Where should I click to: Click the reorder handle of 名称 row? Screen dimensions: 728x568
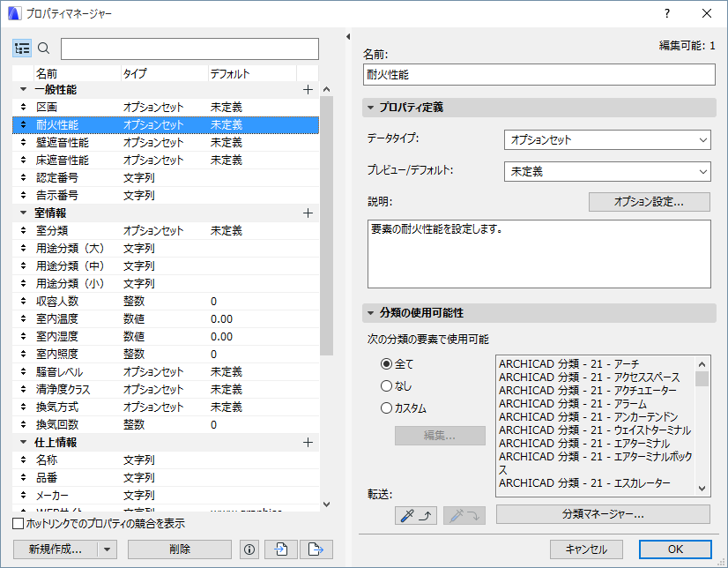(23, 460)
